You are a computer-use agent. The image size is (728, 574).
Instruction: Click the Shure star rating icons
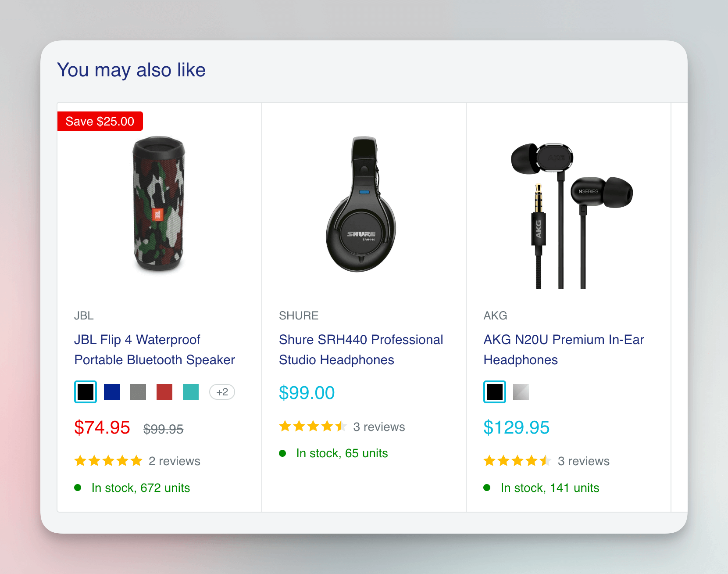point(313,427)
